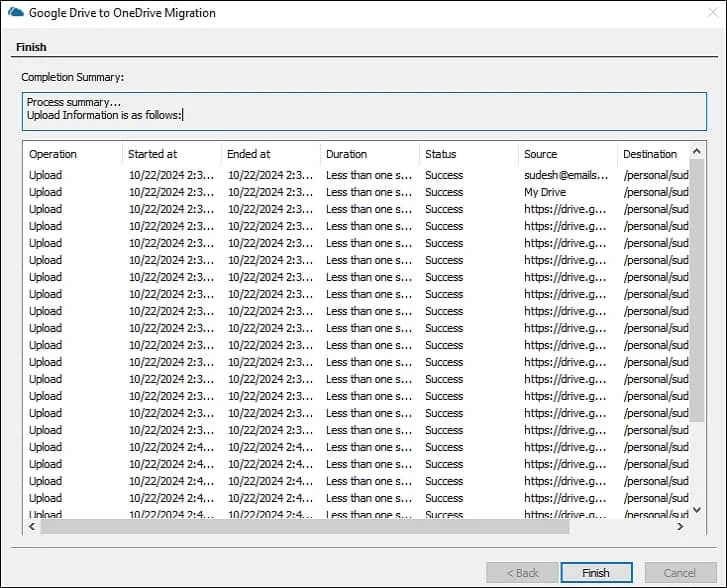Click inside the Completion Summary text box
Image resolution: width=727 pixels, height=588 pixels.
click(x=364, y=111)
